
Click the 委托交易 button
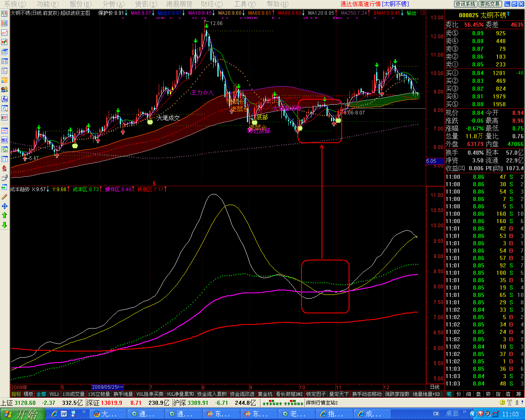coord(490,4)
